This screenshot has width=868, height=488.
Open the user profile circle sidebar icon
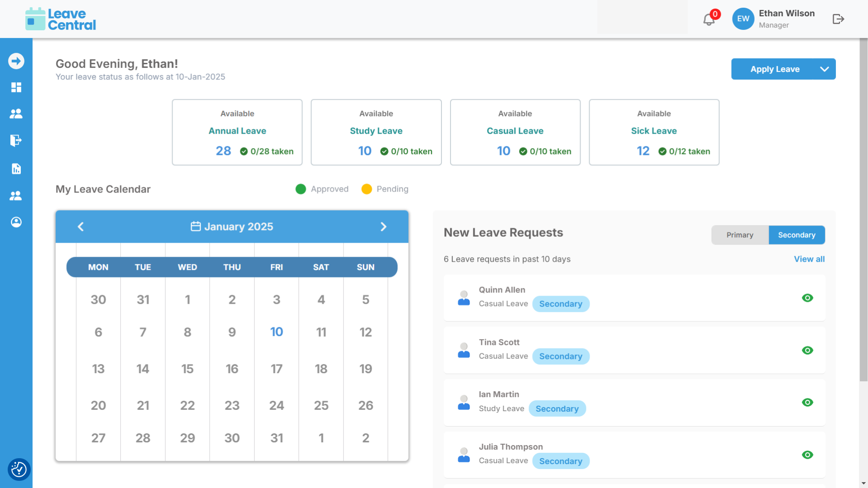16,222
